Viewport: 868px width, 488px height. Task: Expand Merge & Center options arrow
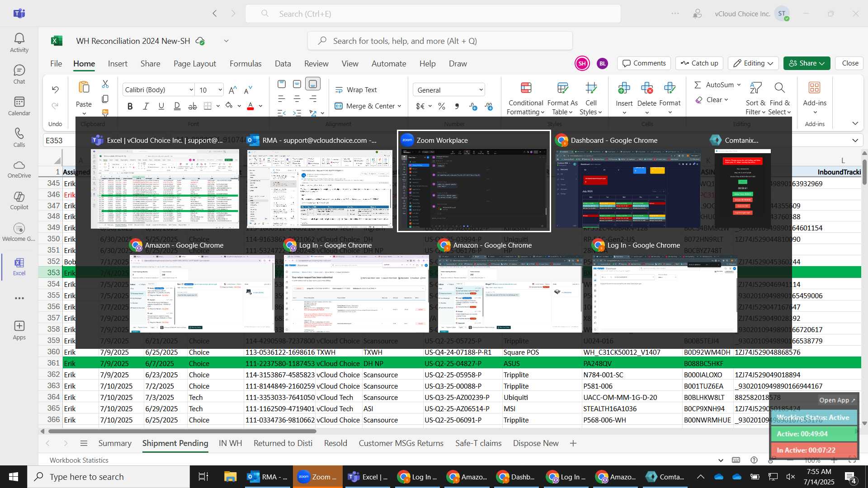point(400,106)
